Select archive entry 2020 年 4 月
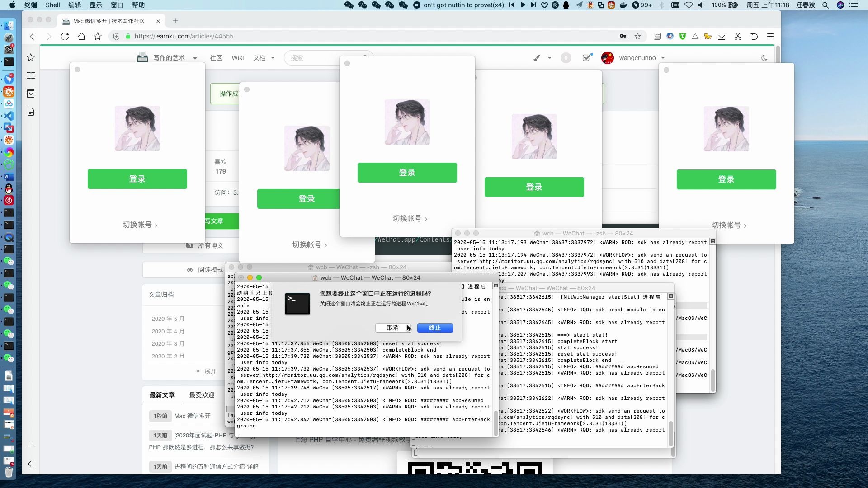 (x=168, y=331)
